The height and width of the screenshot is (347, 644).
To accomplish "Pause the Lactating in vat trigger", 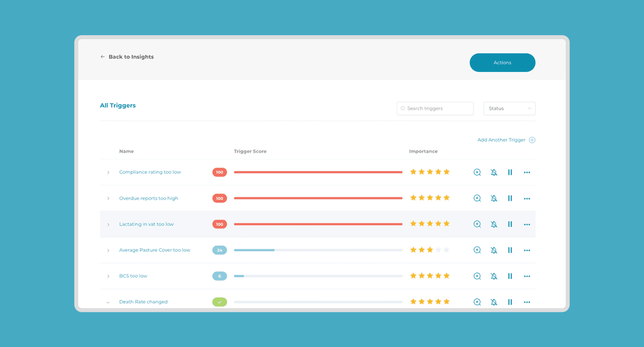I will click(x=510, y=224).
